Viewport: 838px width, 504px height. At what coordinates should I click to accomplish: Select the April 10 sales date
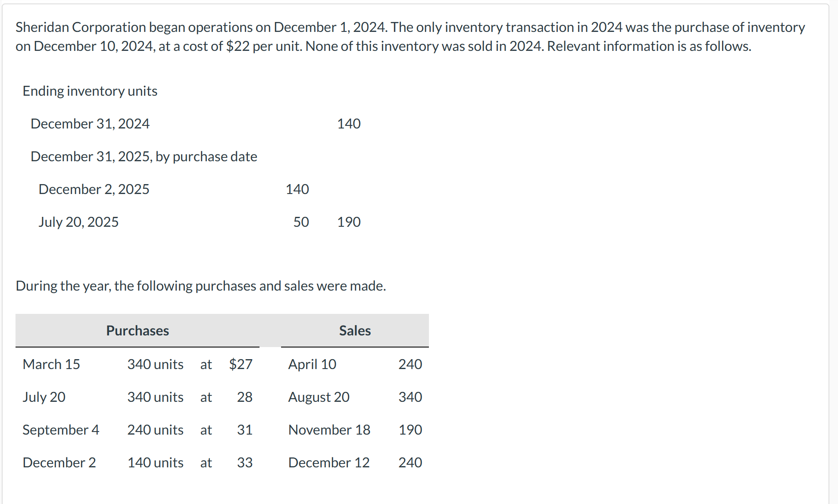click(x=312, y=364)
